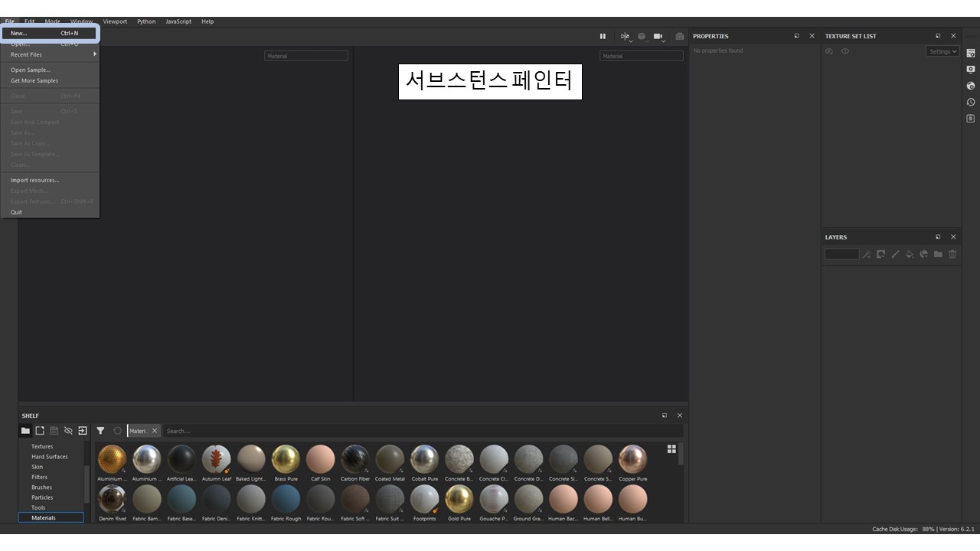Select the Denim Rivet material thumbnail
Image resolution: width=980 pixels, height=551 pixels.
pyautogui.click(x=112, y=499)
